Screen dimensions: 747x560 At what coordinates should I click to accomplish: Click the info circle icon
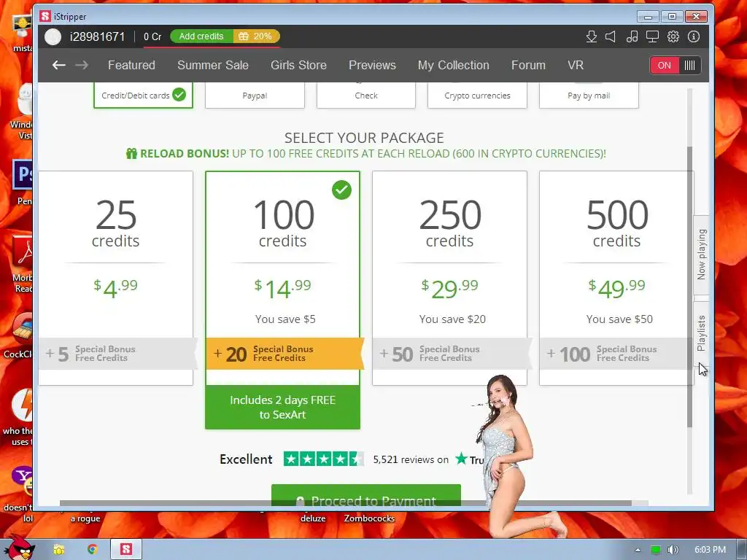point(694,36)
